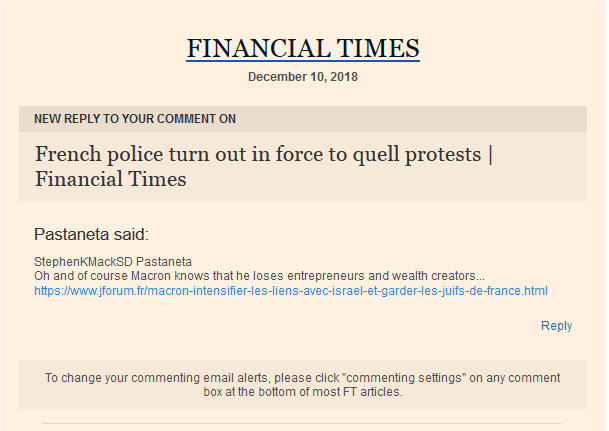
Task: Open the jforum.fr Macron article link
Action: 291,291
